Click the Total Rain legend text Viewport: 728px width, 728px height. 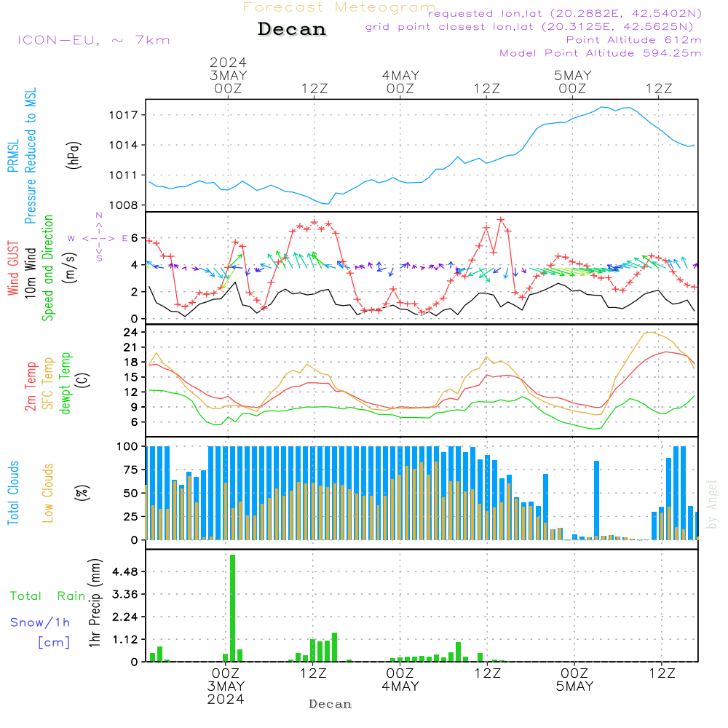pyautogui.click(x=48, y=596)
